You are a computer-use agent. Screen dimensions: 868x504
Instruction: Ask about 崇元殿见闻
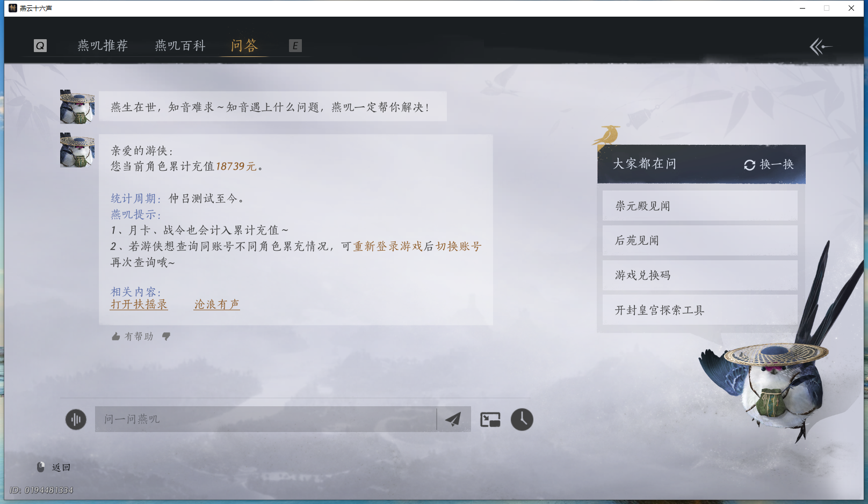(x=700, y=206)
